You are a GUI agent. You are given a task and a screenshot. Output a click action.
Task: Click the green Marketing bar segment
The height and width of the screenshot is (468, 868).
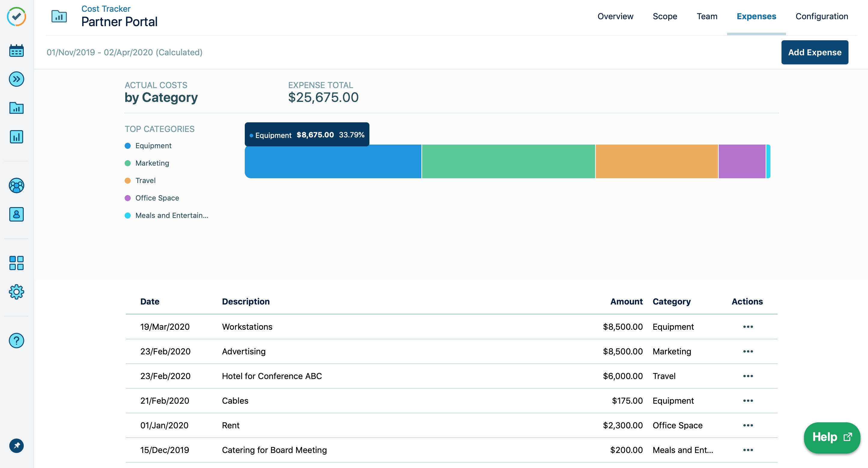tap(508, 161)
